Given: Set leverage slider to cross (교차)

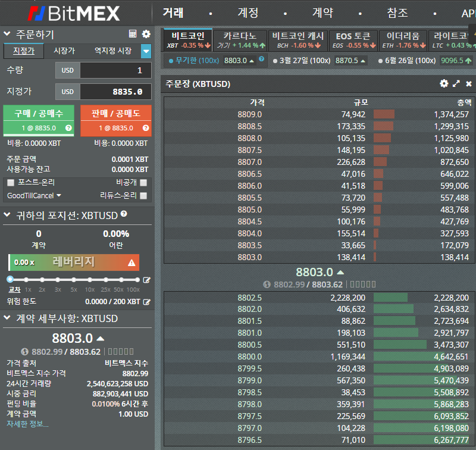Looking at the screenshot, I should click(10, 279).
